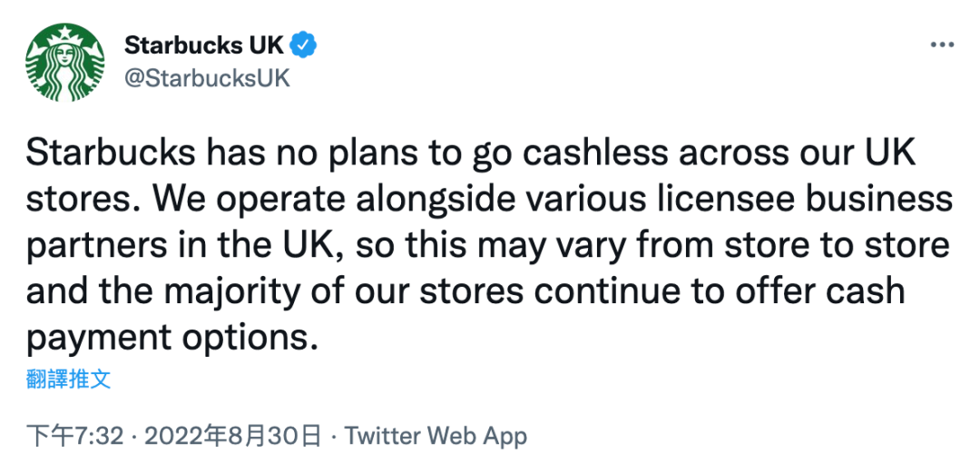Image resolution: width=980 pixels, height=473 pixels.
Task: Click the blue verified badge checkmark
Action: pyautogui.click(x=303, y=45)
